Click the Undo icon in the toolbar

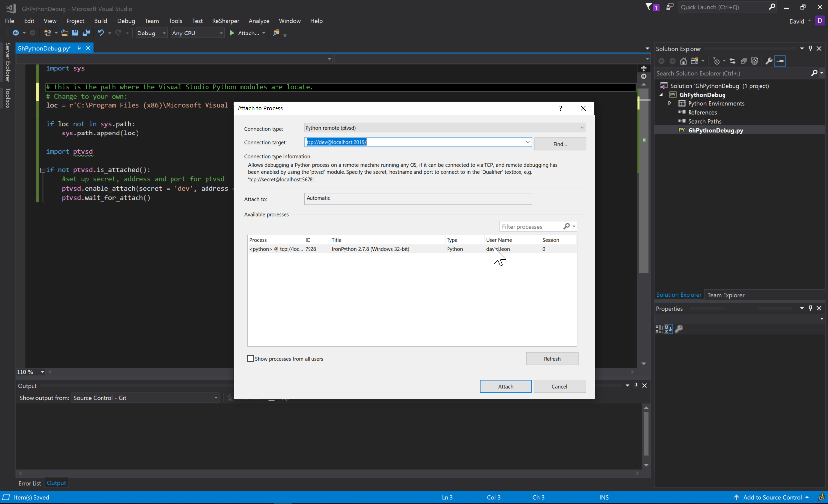[101, 33]
